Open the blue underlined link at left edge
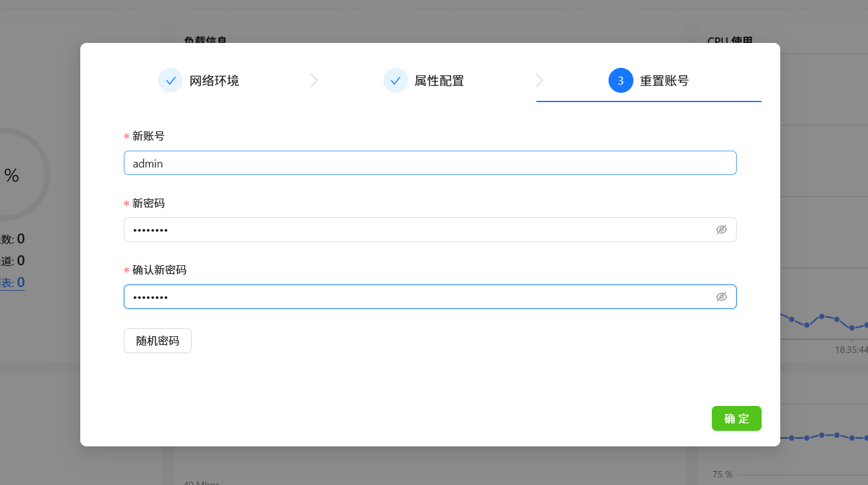Image resolution: width=868 pixels, height=485 pixels. (x=12, y=283)
